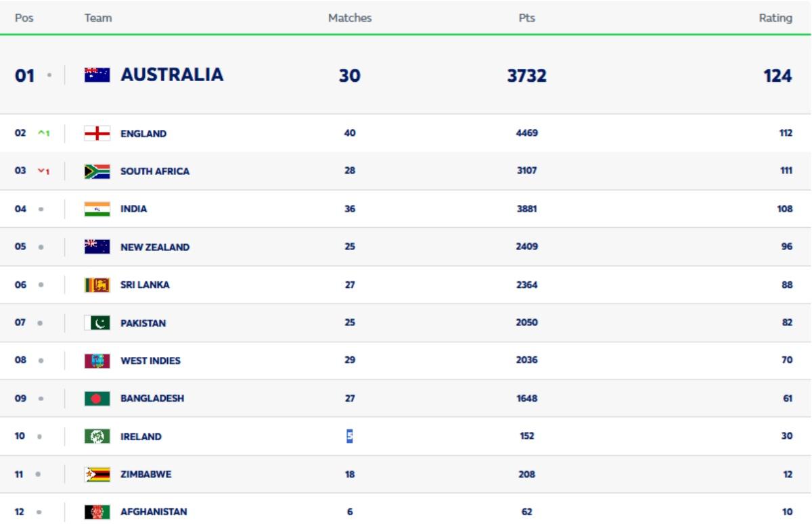Click the Zimbabwe flag icon
The image size is (812, 524).
(x=97, y=474)
